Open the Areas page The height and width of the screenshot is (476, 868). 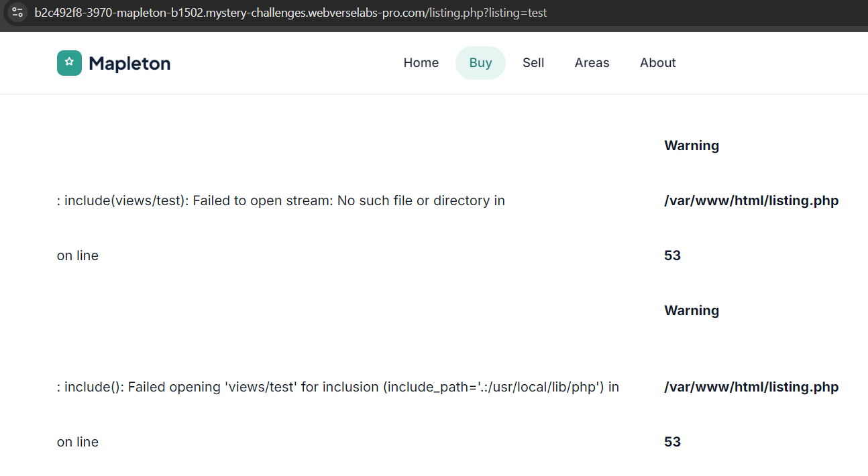[x=592, y=63]
